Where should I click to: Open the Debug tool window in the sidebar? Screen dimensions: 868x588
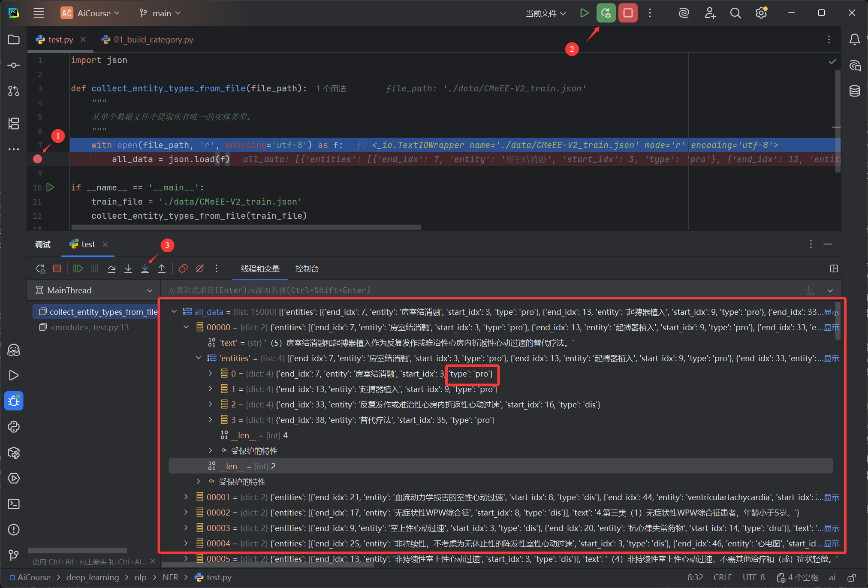pos(14,401)
